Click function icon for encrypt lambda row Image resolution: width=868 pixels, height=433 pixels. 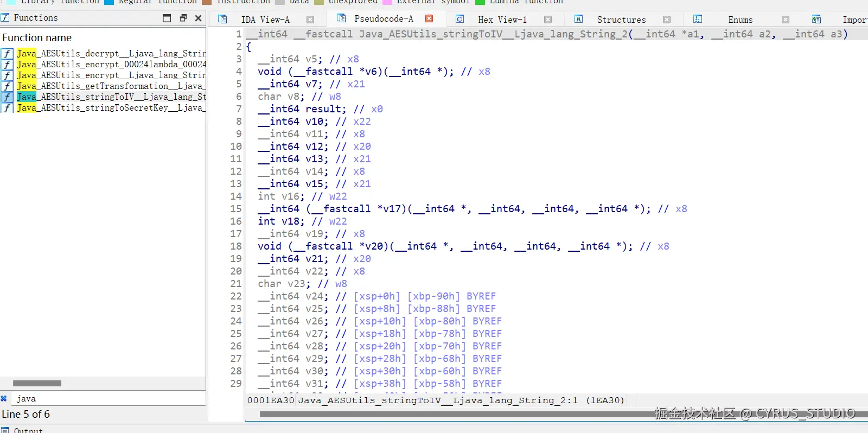7,65
